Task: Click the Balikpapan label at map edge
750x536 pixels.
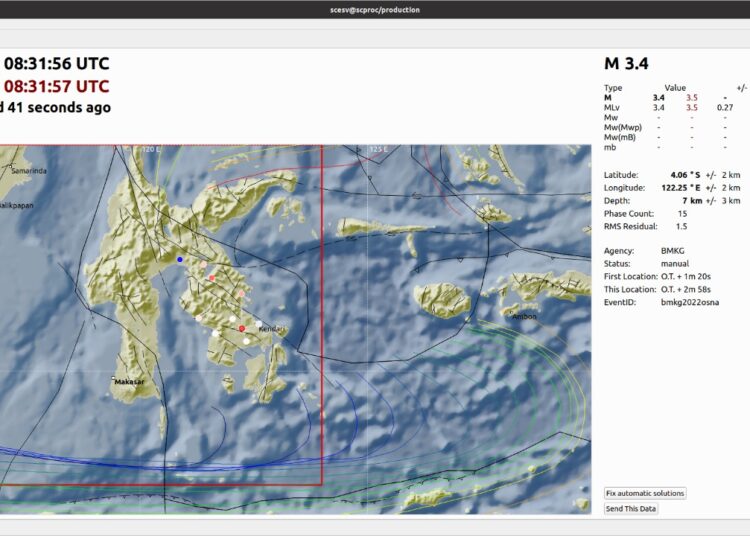Action: click(14, 204)
